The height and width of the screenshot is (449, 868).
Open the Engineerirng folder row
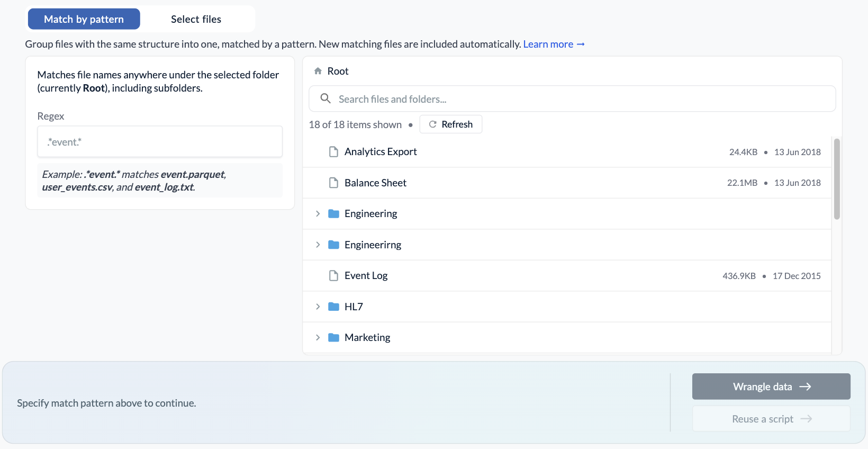click(567, 245)
